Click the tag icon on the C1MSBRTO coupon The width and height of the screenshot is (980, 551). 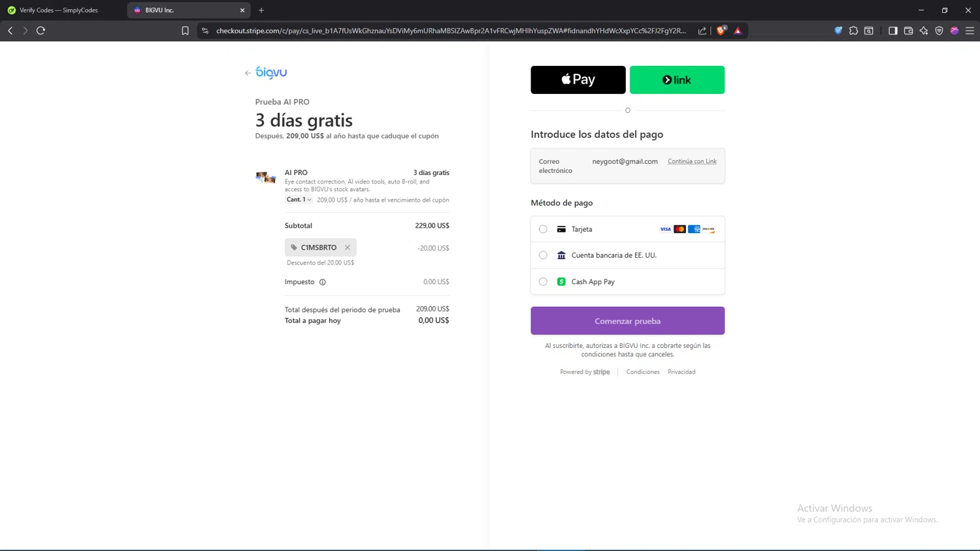click(x=294, y=247)
